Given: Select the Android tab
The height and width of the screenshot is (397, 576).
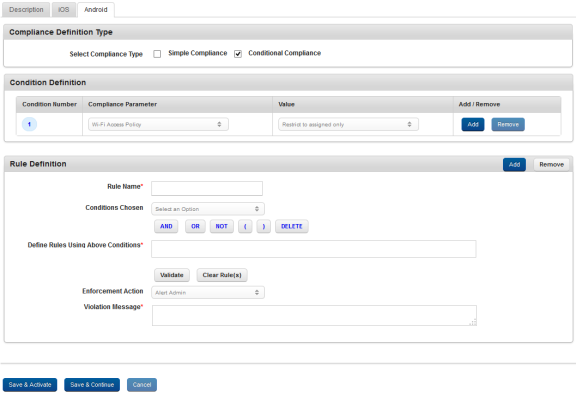Looking at the screenshot, I should coord(96,10).
